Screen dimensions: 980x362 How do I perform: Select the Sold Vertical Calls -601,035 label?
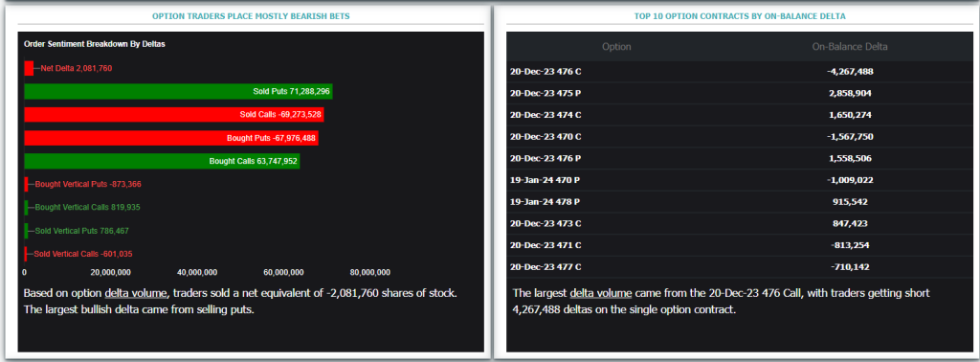[x=83, y=254]
